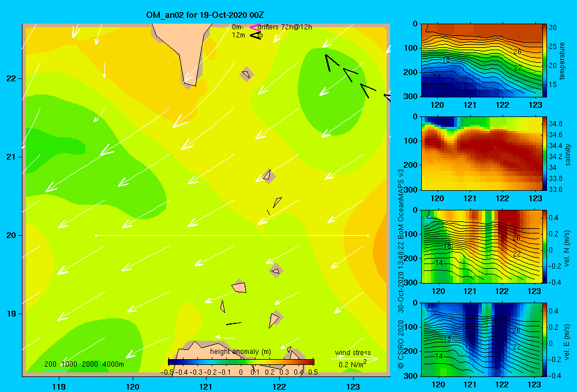This screenshot has width=577, height=392.
Task: Click the temperature color scale bar
Action: pos(545,61)
